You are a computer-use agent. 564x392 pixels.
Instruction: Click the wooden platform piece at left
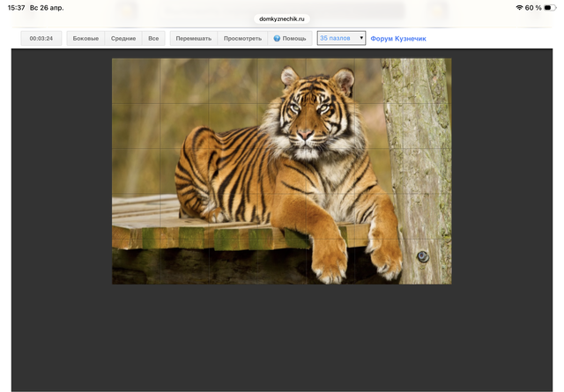[x=137, y=214]
